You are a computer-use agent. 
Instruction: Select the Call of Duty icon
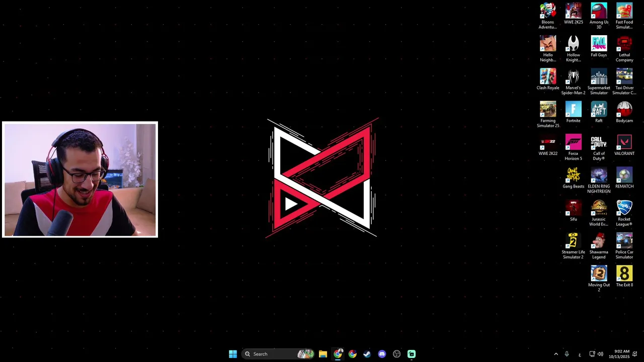[x=599, y=147]
